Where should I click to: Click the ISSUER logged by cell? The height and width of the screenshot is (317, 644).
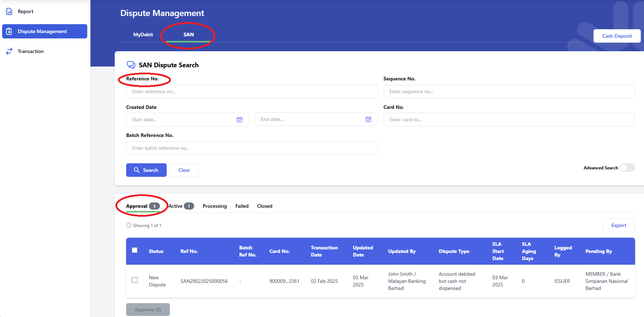pyautogui.click(x=562, y=281)
